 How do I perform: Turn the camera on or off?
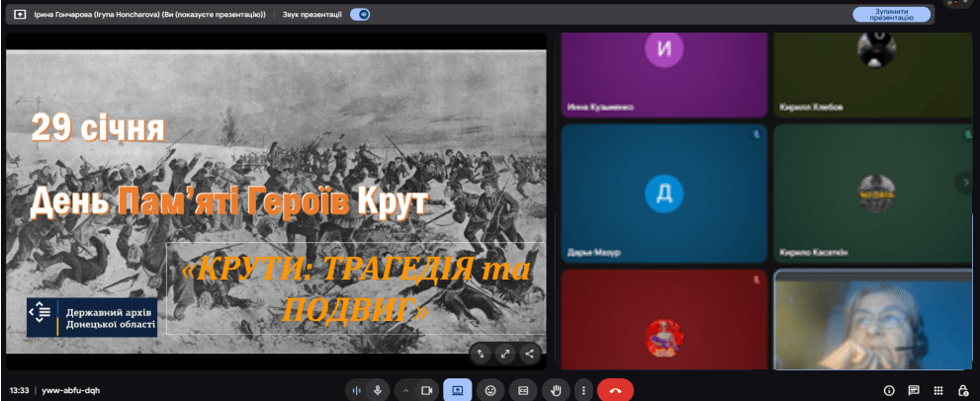point(427,390)
